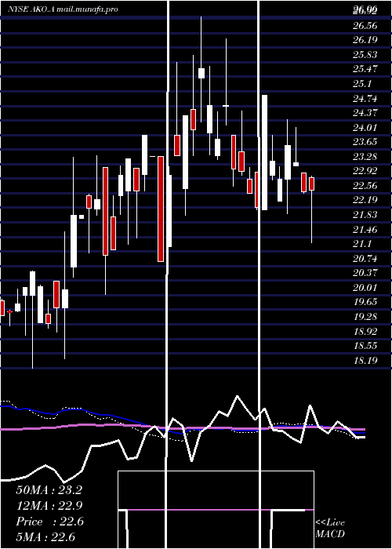Viewport: 392px width, 549px height.
Task: Select the 20.74 price axis label
Action: (x=365, y=258)
